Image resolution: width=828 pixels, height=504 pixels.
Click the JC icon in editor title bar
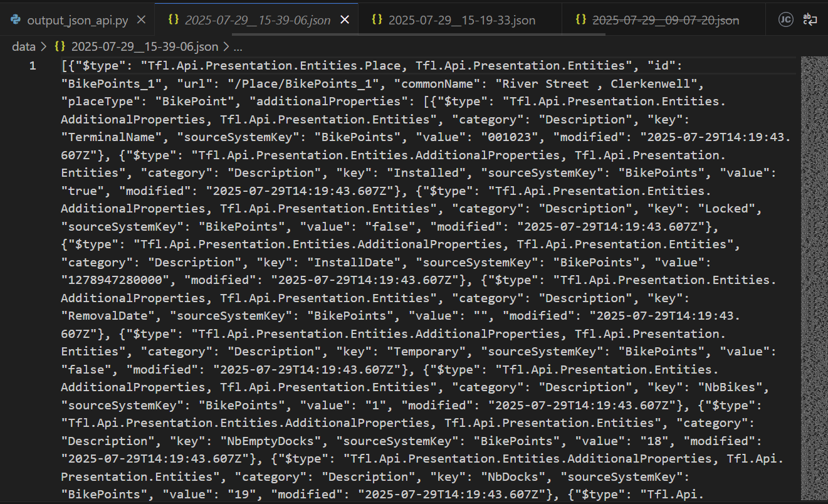pyautogui.click(x=785, y=19)
